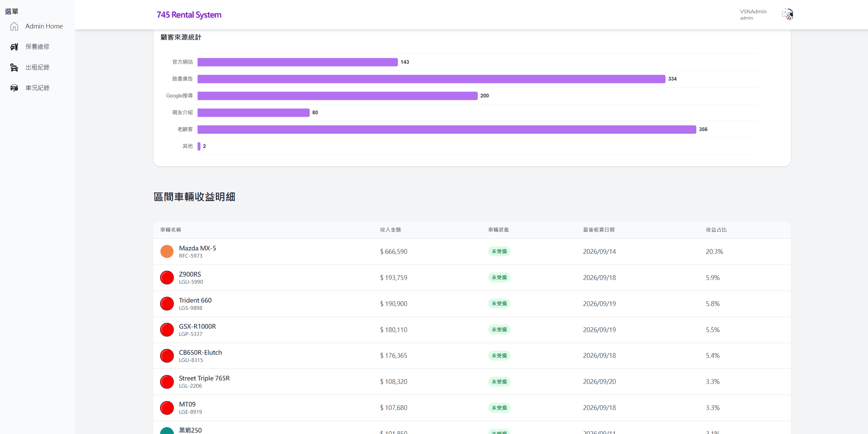The width and height of the screenshot is (868, 434).
Task: Click the 車輛狀態 column header
Action: [x=499, y=230]
